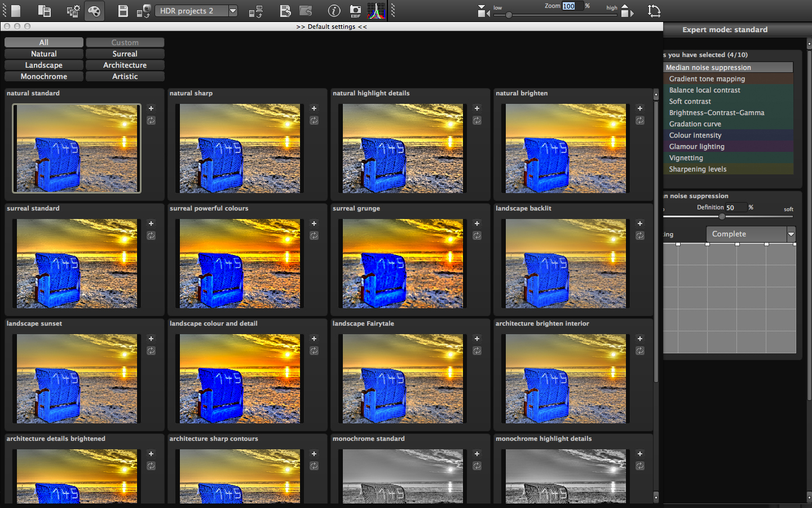The image size is (812, 508).
Task: Click the new project blank page icon
Action: pos(16,11)
